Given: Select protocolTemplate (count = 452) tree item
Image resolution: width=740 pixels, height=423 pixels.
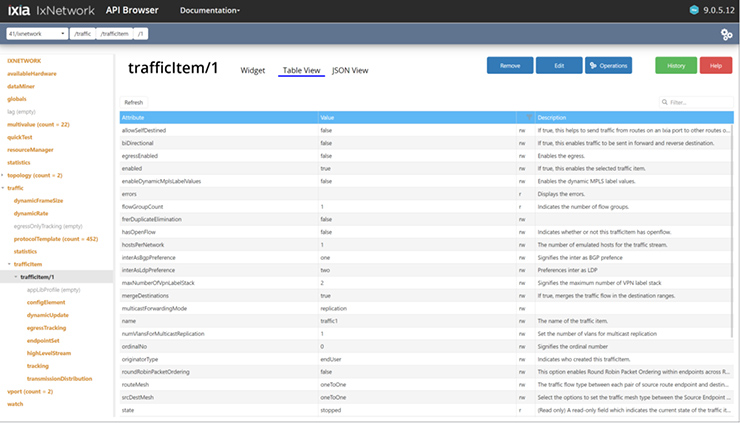Looking at the screenshot, I should [x=56, y=239].
